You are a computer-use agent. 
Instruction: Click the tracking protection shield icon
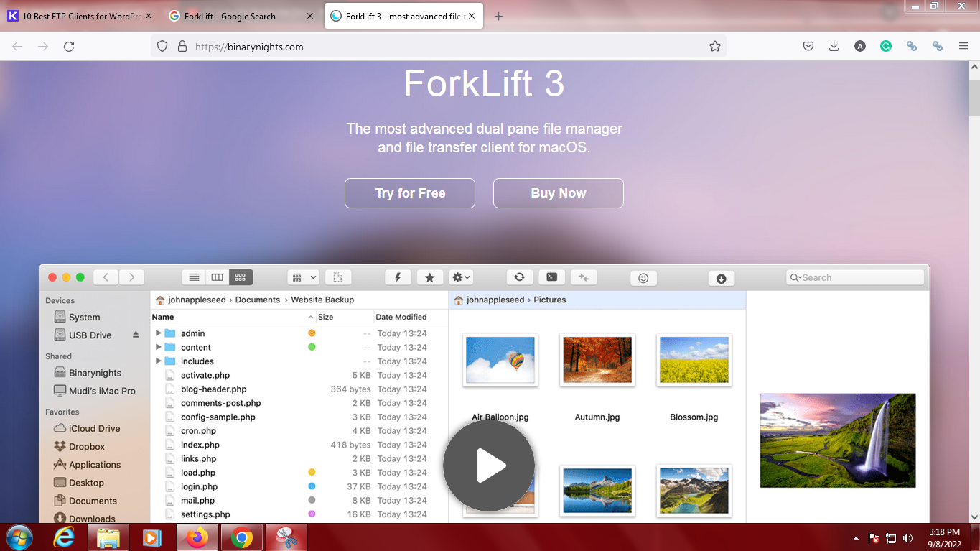tap(162, 47)
